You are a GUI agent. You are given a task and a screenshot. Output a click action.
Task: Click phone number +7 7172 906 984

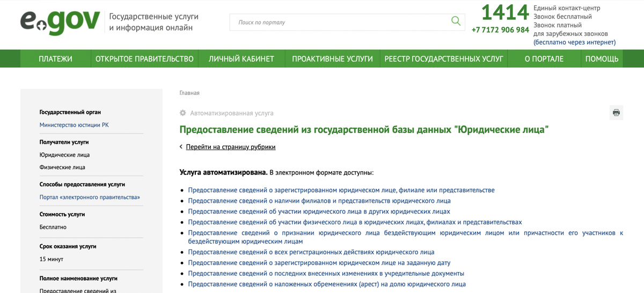[x=500, y=30]
